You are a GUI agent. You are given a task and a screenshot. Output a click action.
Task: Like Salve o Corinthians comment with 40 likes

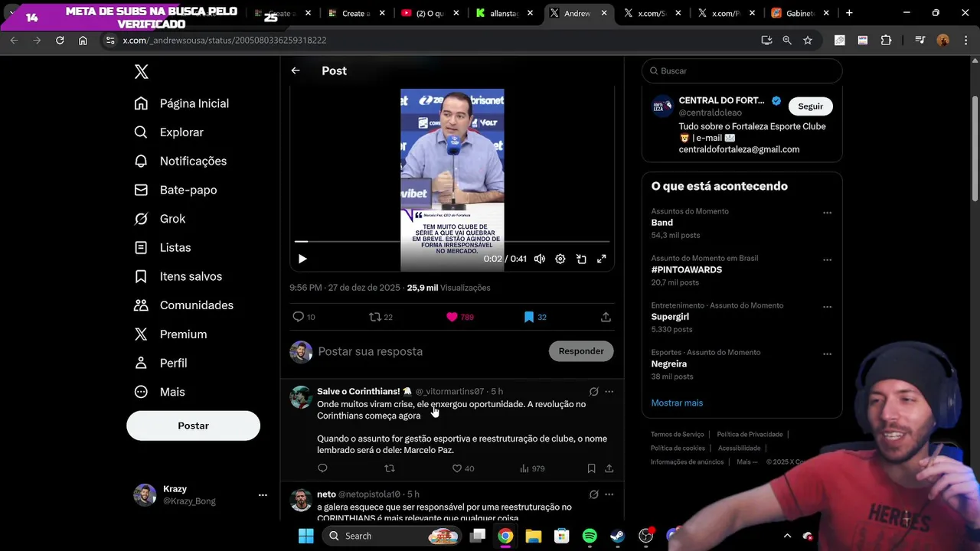coord(462,468)
